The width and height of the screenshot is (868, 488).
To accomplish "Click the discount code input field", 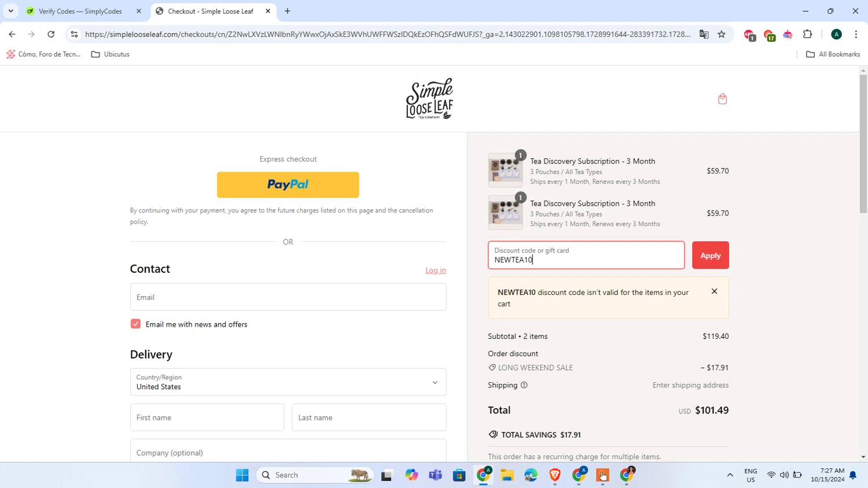I will (x=586, y=255).
